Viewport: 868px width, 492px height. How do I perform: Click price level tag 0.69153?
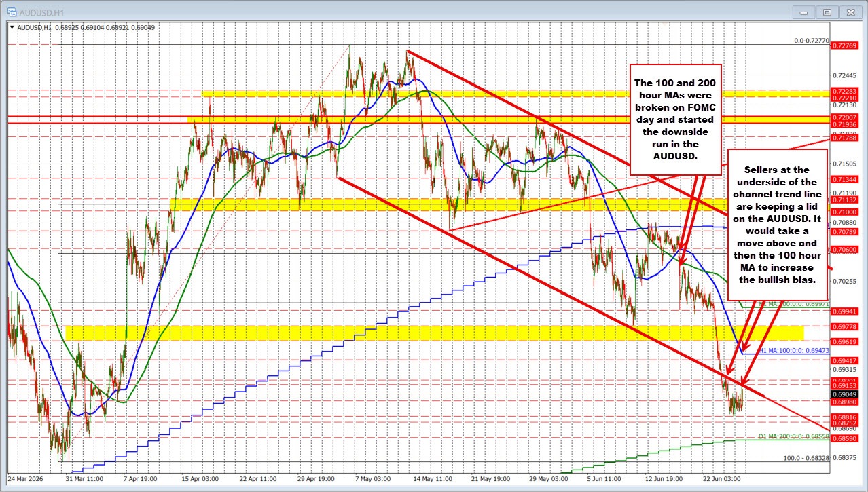click(844, 385)
